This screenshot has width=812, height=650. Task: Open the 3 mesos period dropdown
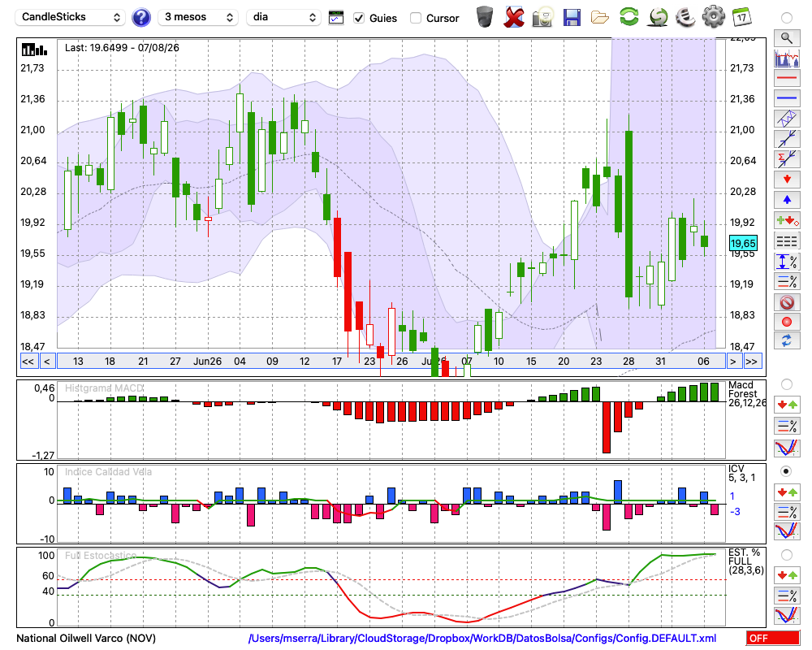point(198,17)
